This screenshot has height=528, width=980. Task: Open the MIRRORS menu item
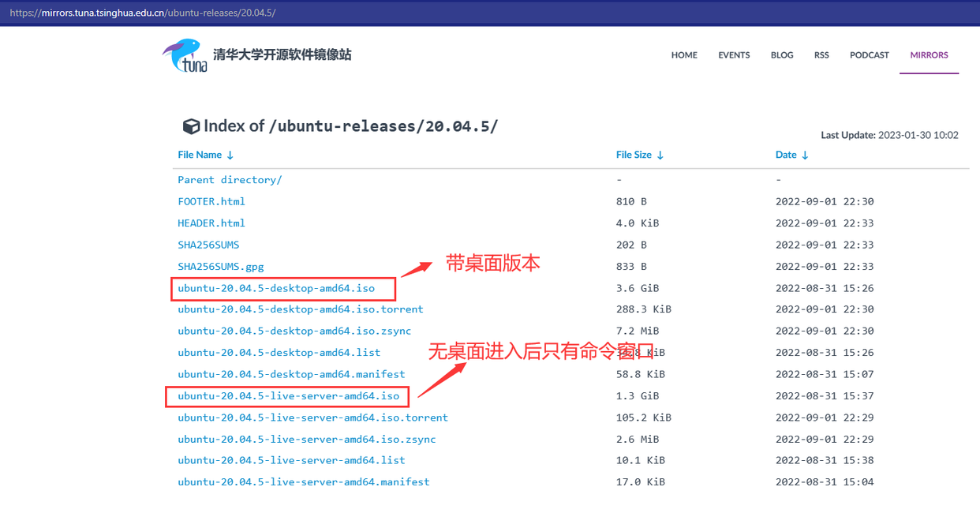[x=930, y=55]
